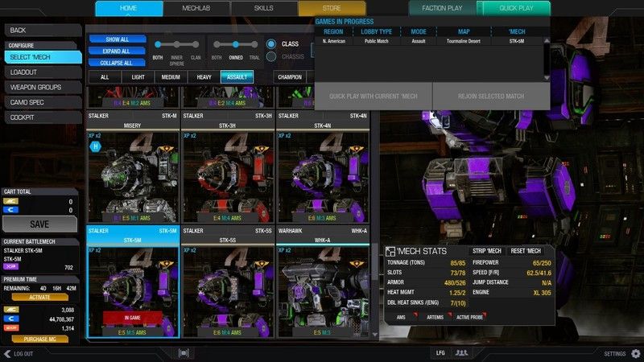
Task: Click the chat icon in bottom bar
Action: coord(185,353)
